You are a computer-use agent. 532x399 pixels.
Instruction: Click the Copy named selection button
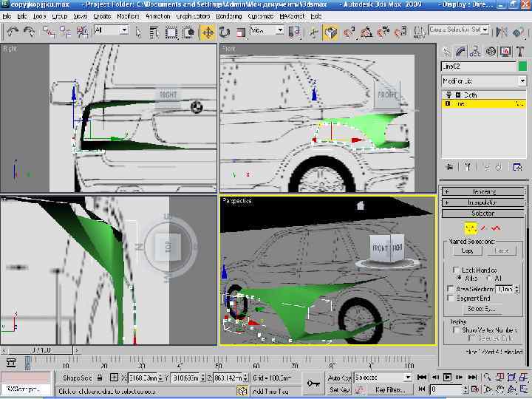coord(468,251)
